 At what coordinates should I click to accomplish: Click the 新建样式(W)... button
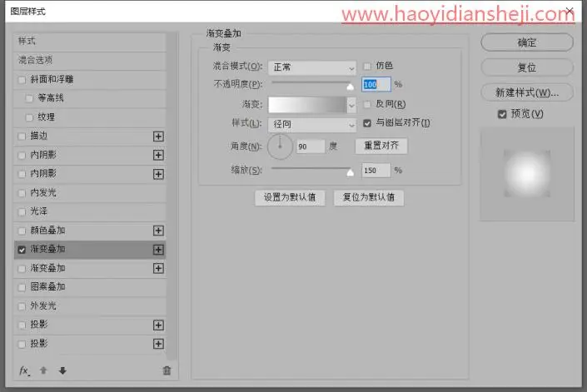pyautogui.click(x=527, y=92)
